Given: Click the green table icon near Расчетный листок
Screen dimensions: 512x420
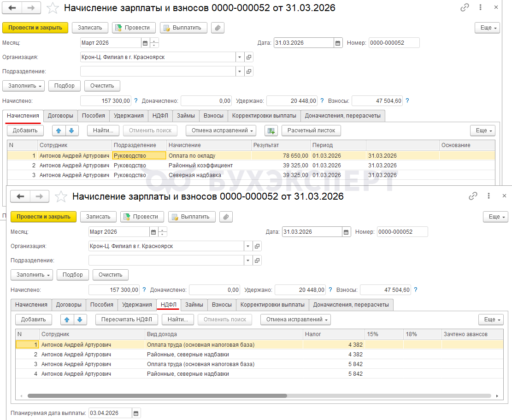Looking at the screenshot, I should click(x=271, y=131).
